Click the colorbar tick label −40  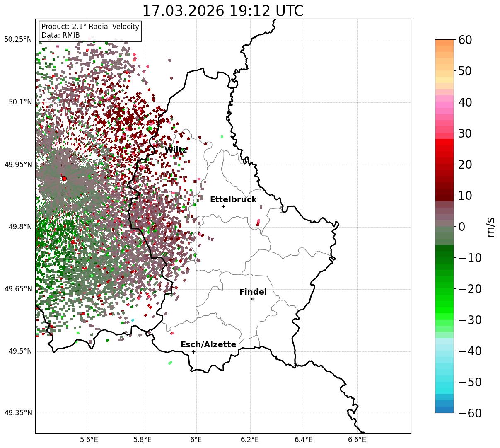pyautogui.click(x=470, y=351)
